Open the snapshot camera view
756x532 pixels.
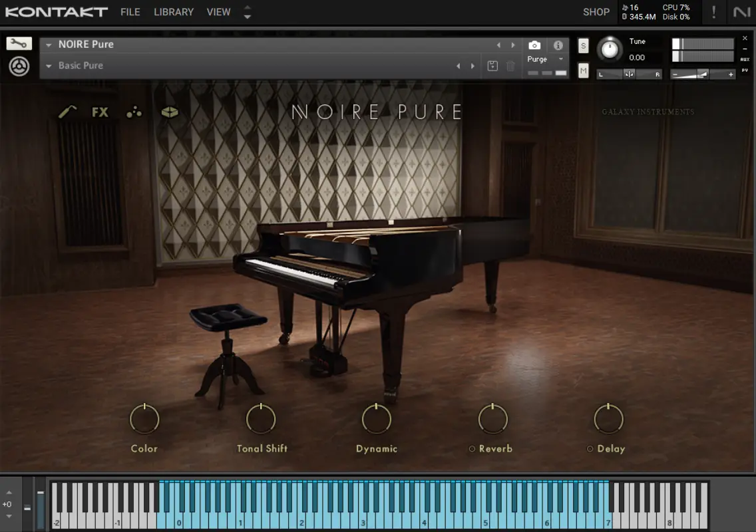(534, 45)
